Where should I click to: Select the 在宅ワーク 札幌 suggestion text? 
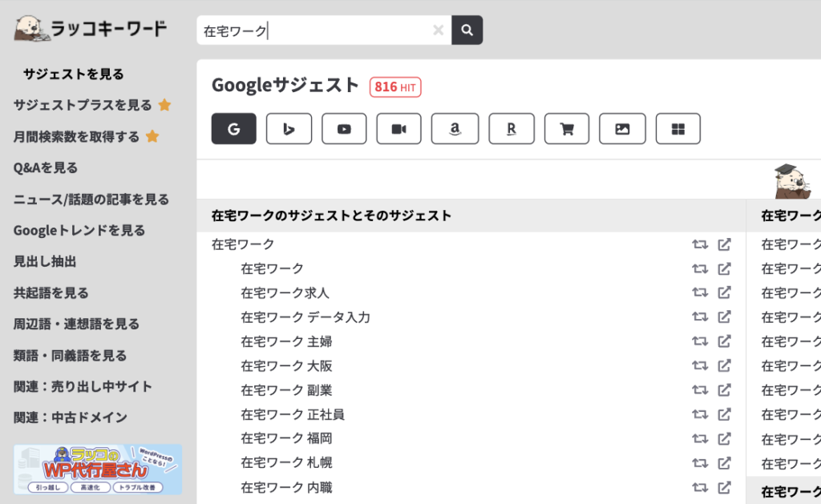click(x=286, y=462)
